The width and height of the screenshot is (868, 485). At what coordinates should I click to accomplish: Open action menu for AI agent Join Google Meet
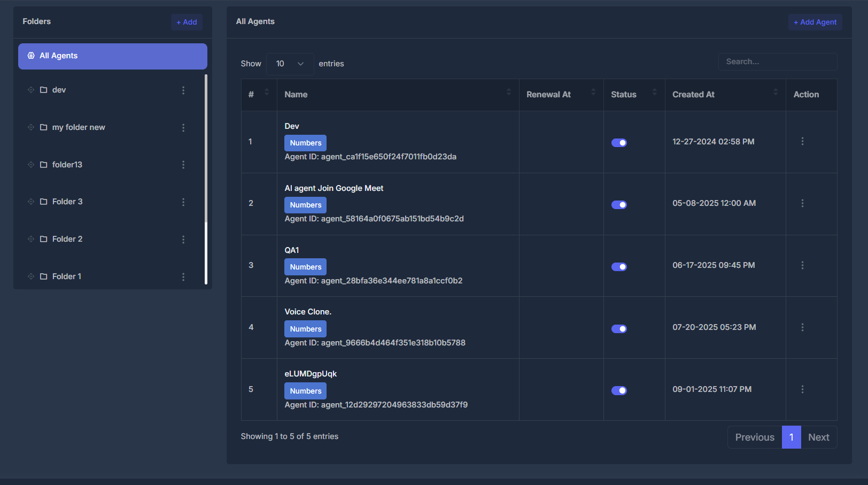[802, 203]
